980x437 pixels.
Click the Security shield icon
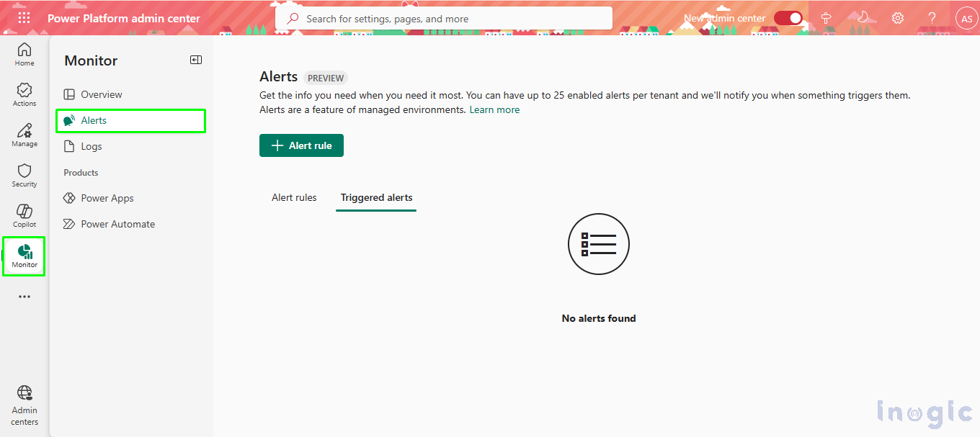click(x=24, y=174)
